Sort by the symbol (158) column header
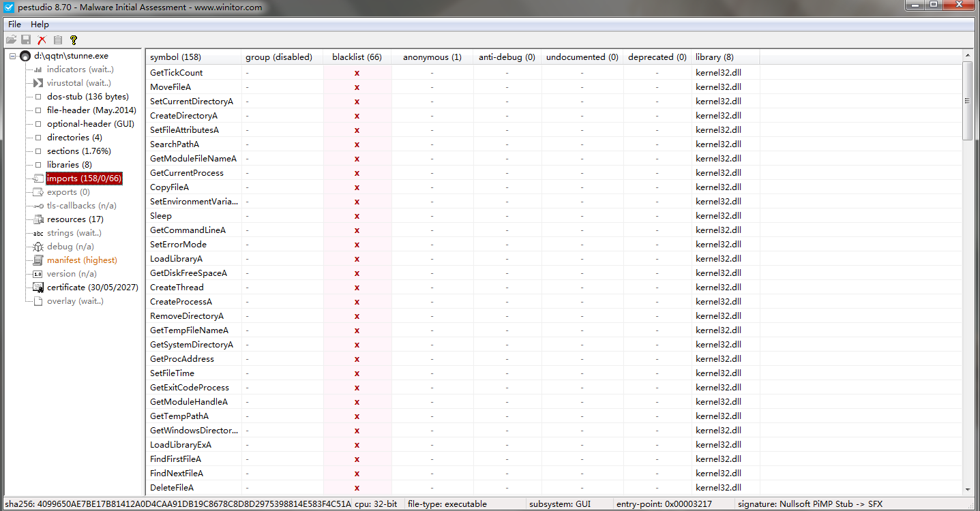Screen dimensions: 980x511 (x=194, y=57)
